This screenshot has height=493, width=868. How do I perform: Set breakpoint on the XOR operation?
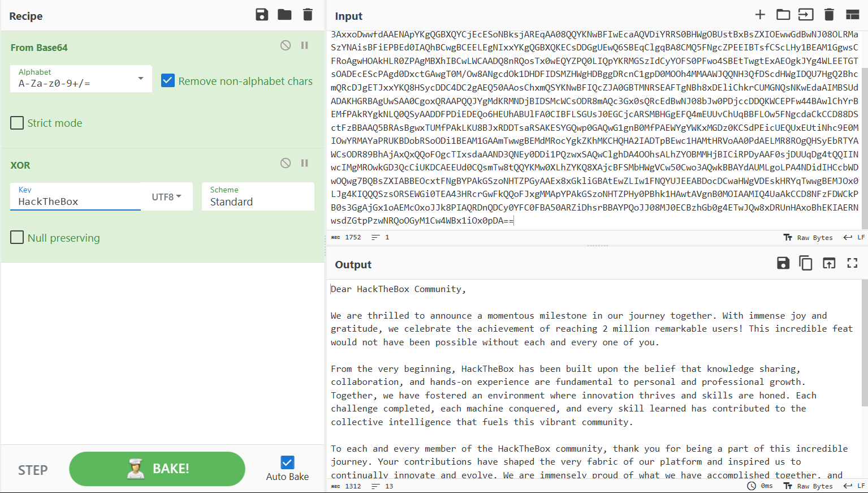point(304,163)
